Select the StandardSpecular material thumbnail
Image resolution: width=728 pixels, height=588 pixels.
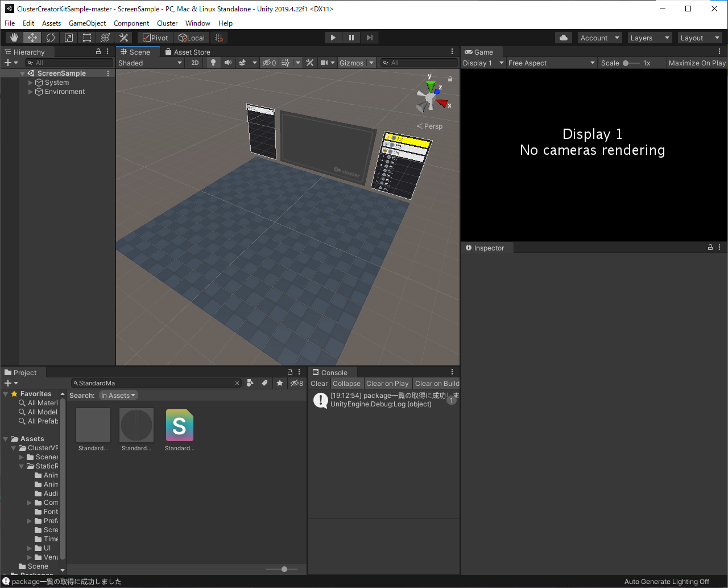click(x=136, y=425)
